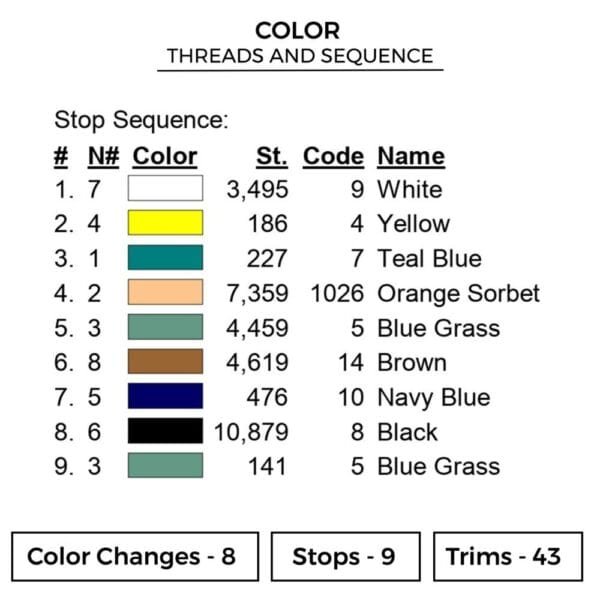Image resolution: width=600 pixels, height=600 pixels.
Task: Click the Navy Blue color swatch
Action: [x=165, y=397]
